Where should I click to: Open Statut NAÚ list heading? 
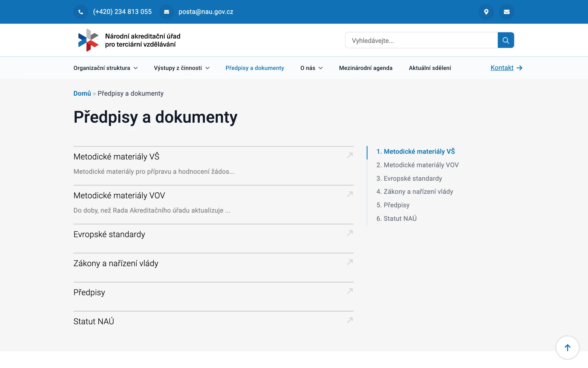coord(94,321)
